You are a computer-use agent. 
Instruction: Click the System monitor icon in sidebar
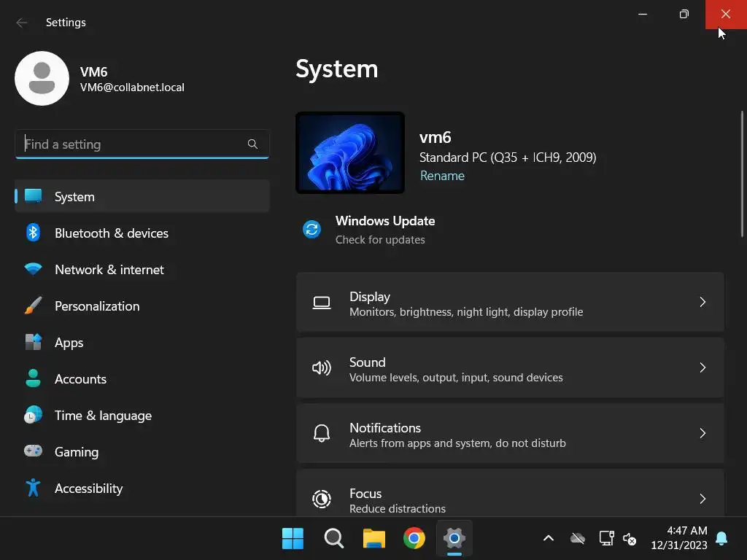33,195
